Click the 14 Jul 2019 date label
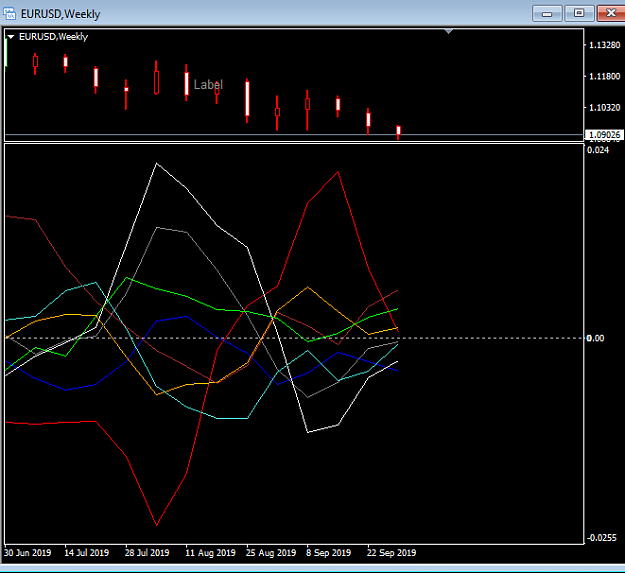This screenshot has height=574, width=625. [86, 553]
